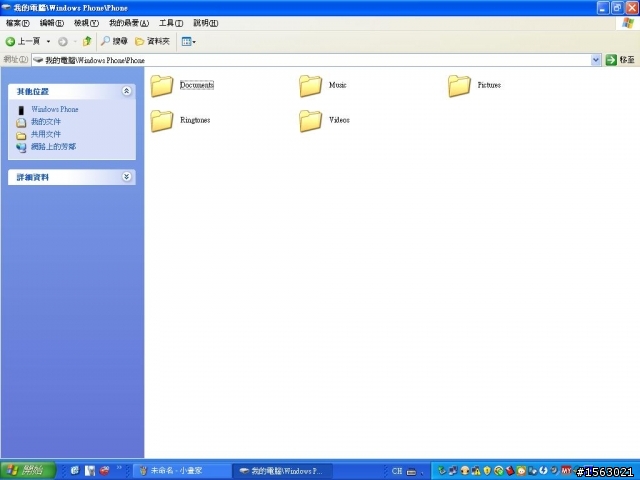Expand the address bar dropdown

point(596,60)
